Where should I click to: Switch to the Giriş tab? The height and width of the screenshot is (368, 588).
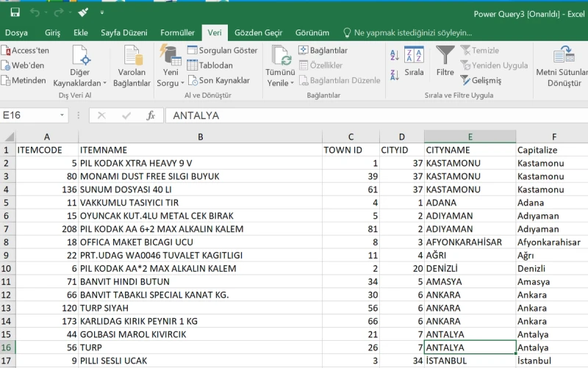point(52,32)
